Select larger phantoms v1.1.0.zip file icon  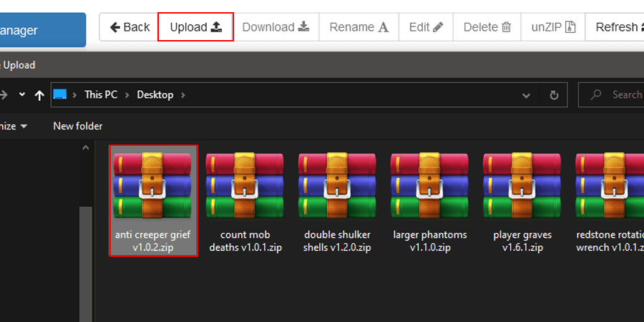click(429, 185)
